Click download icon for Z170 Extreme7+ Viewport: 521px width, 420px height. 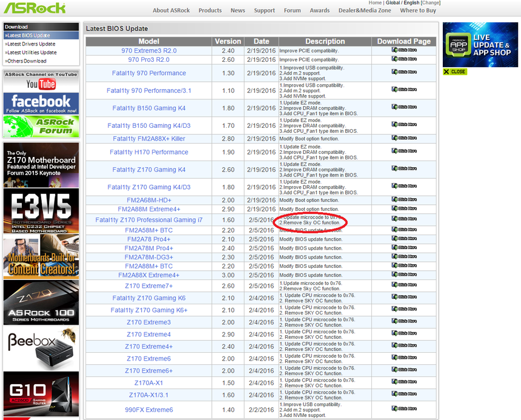point(403,284)
